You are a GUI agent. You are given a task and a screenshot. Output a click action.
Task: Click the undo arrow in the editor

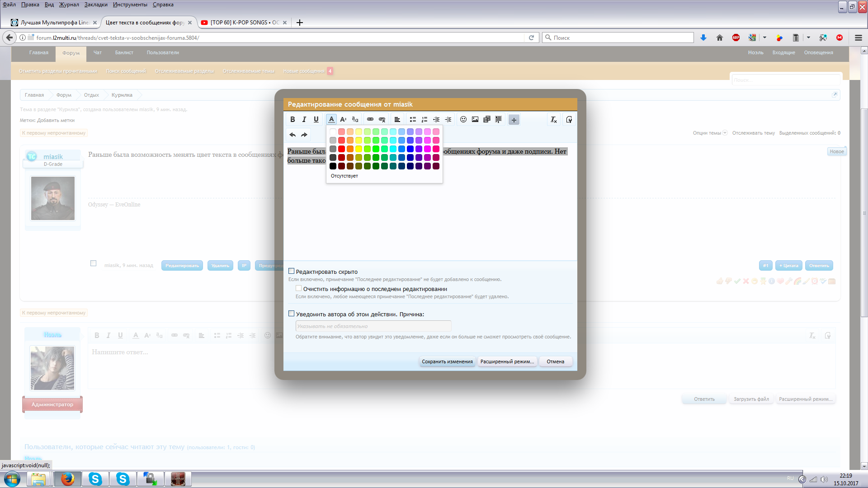[292, 135]
